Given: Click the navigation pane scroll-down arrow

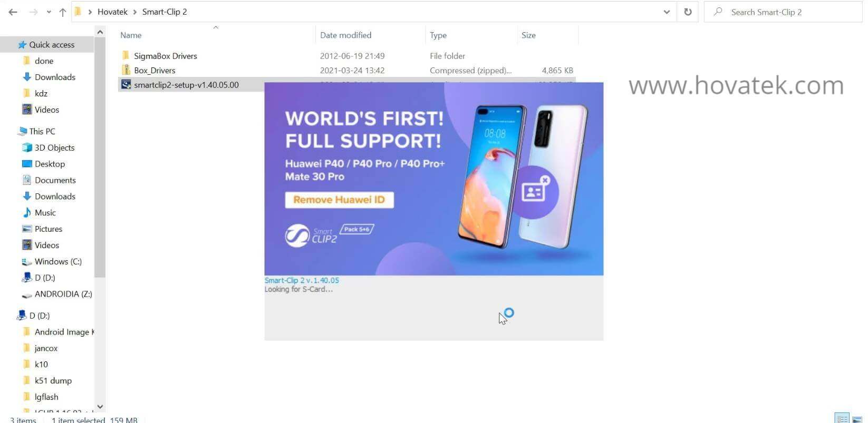Looking at the screenshot, I should (100, 407).
